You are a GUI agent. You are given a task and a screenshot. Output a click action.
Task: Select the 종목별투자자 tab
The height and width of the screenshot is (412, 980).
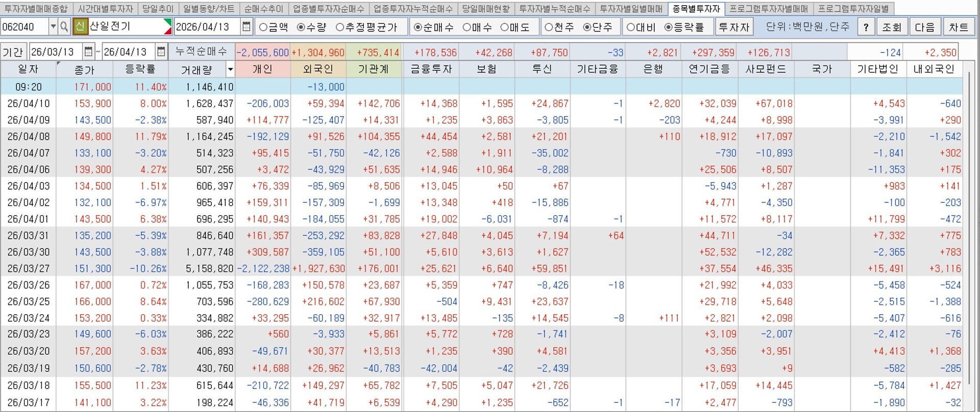pyautogui.click(x=697, y=9)
